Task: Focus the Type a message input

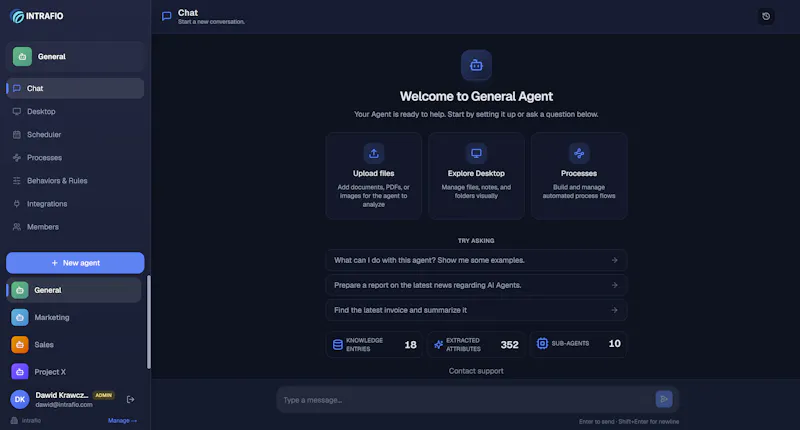Action: coord(467,399)
